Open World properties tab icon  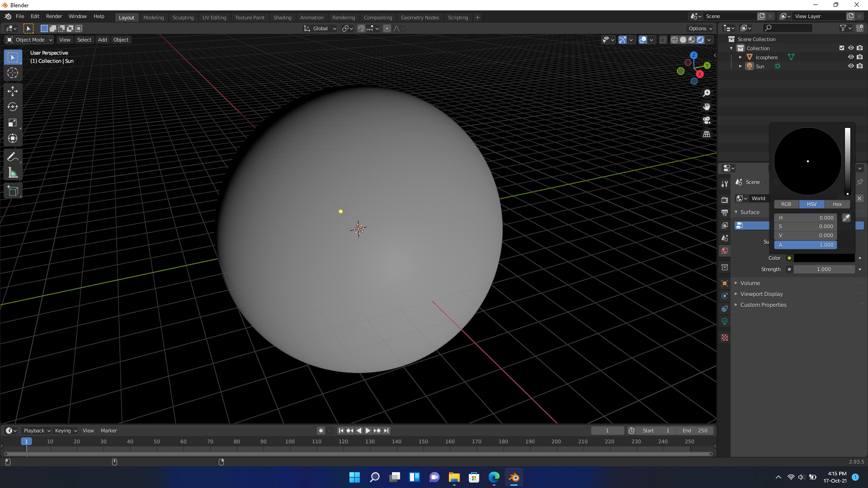tap(725, 251)
